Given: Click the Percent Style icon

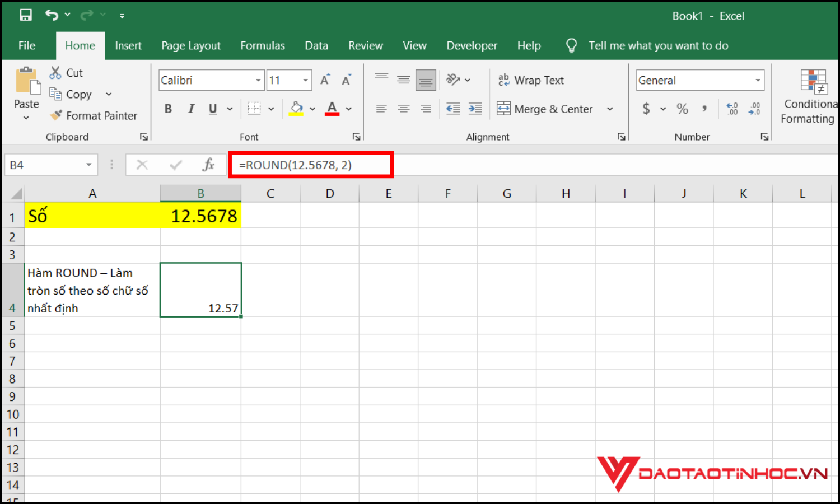Looking at the screenshot, I should click(x=682, y=109).
